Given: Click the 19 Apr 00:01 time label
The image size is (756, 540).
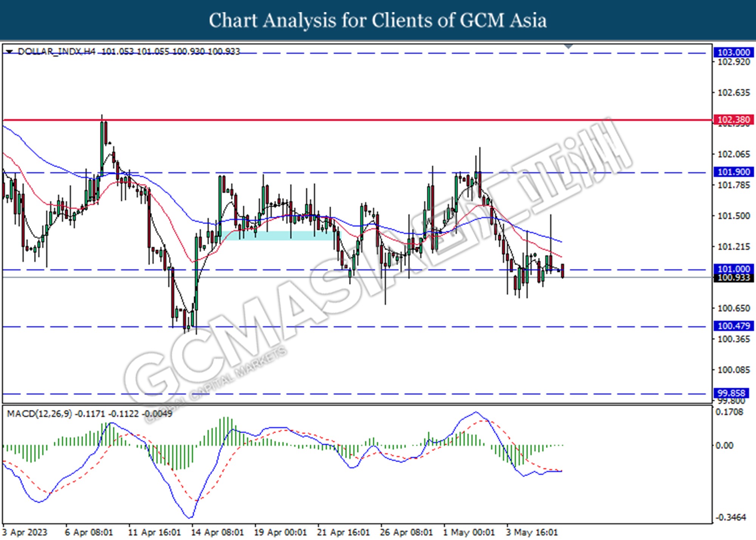Looking at the screenshot, I should (x=280, y=532).
